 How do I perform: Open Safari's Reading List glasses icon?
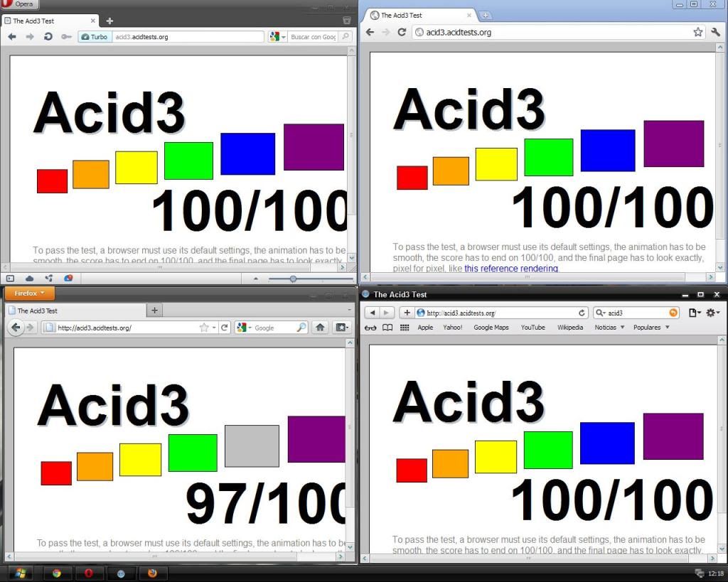coord(370,328)
